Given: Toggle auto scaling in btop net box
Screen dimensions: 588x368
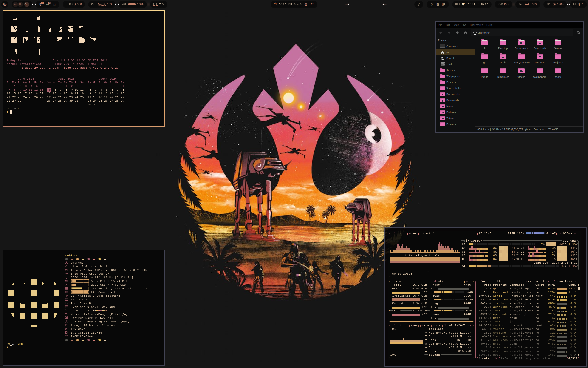Looking at the screenshot, I should click(x=425, y=325).
